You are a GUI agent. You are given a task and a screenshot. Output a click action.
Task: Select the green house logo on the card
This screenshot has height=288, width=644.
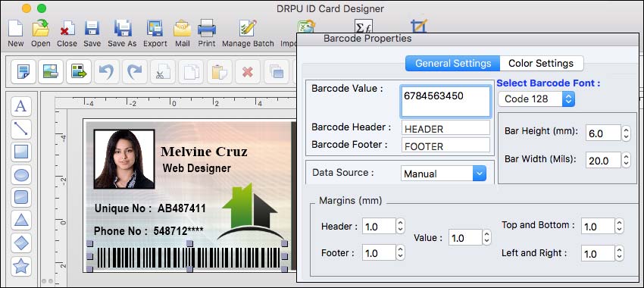click(x=249, y=211)
